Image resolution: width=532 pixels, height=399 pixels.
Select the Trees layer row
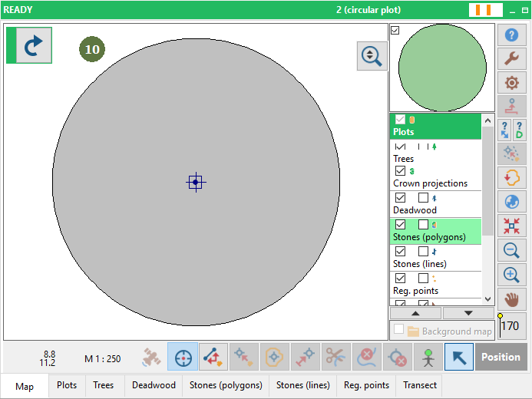(435, 152)
